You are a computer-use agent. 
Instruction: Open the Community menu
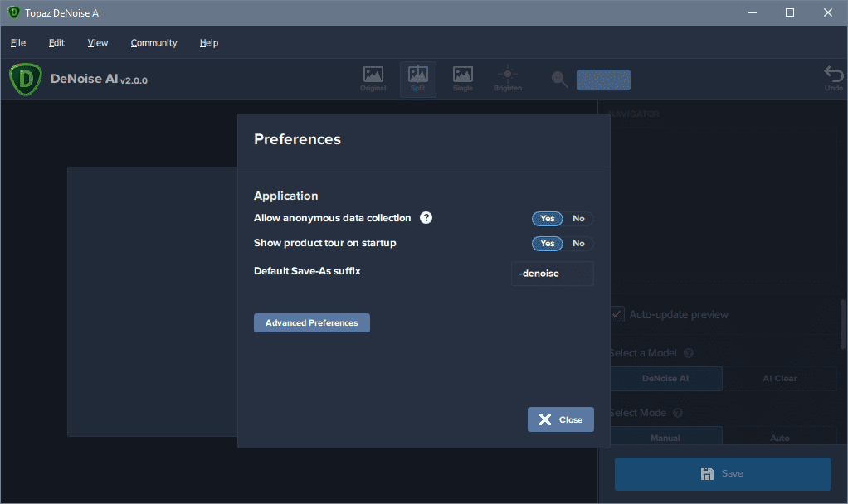(154, 42)
